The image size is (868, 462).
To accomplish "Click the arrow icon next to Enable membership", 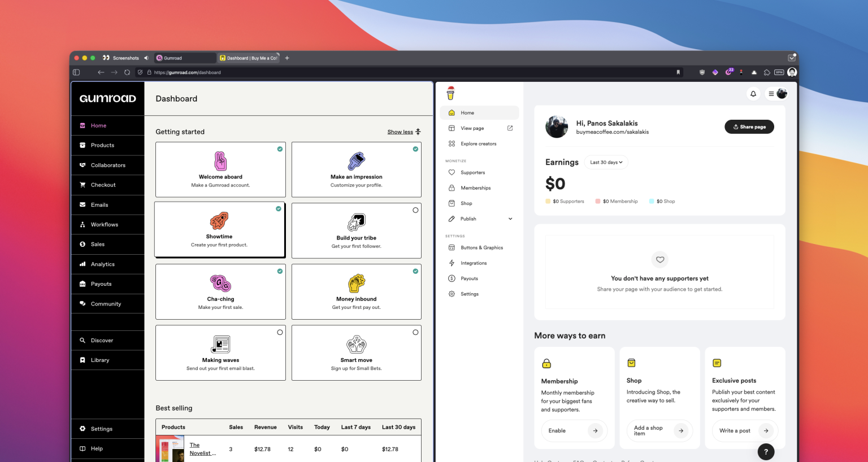I will tap(595, 430).
